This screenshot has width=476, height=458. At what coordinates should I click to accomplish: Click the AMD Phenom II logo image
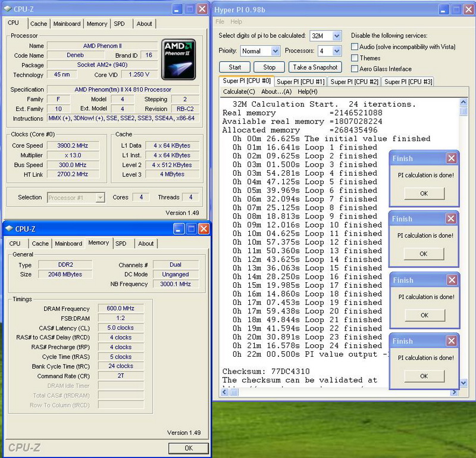tap(179, 60)
